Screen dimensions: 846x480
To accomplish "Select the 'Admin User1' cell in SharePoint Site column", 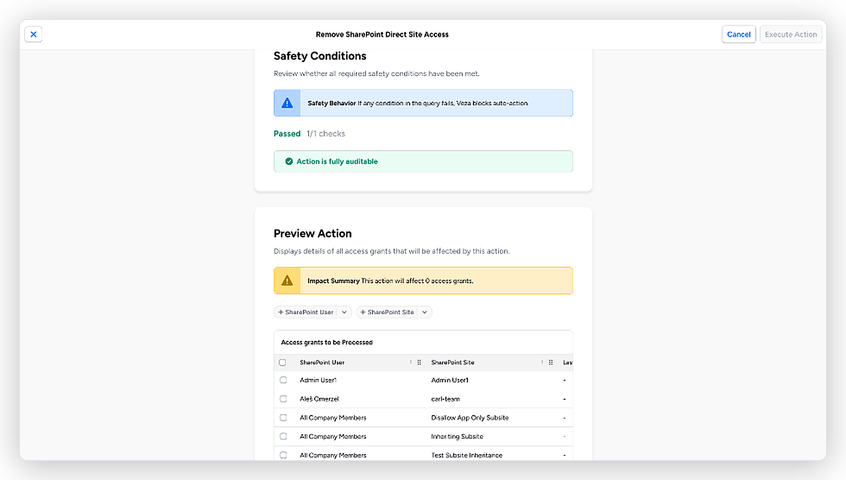I will click(450, 380).
